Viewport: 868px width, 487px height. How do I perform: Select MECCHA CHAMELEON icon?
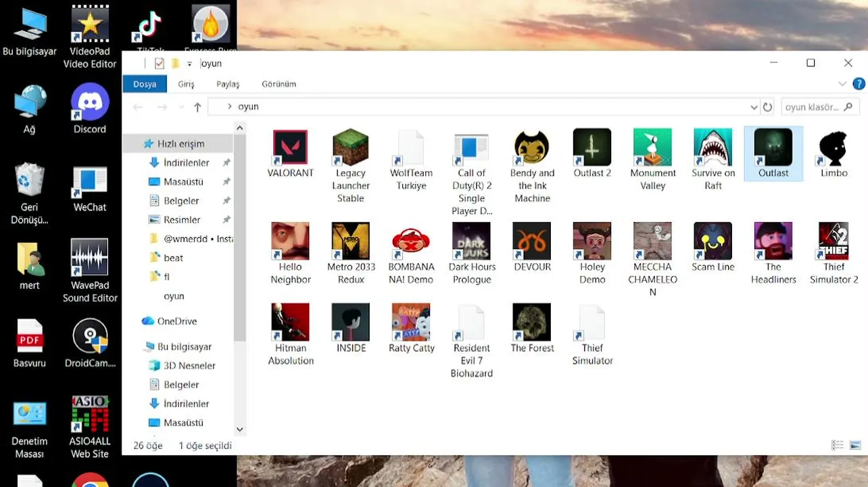652,260
